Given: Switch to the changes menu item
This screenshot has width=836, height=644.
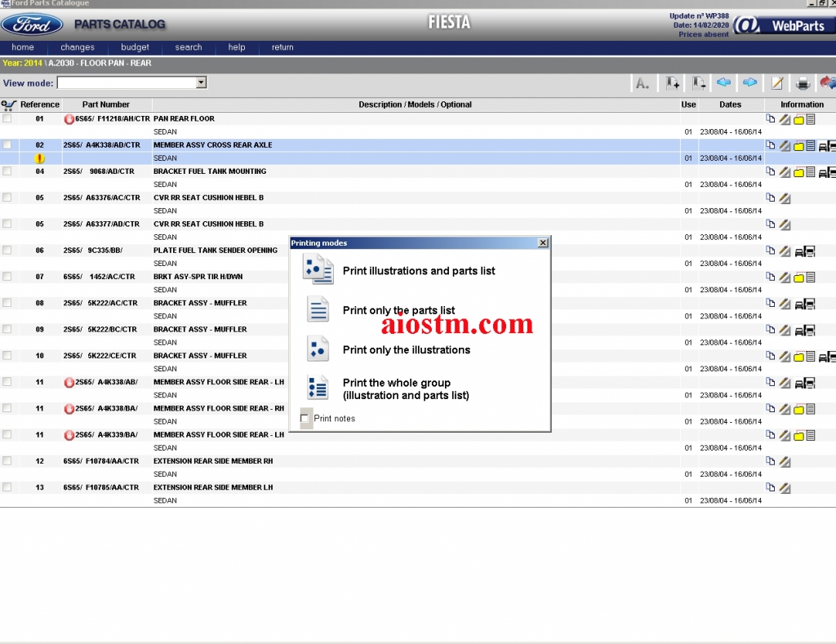Looking at the screenshot, I should click(x=78, y=47).
